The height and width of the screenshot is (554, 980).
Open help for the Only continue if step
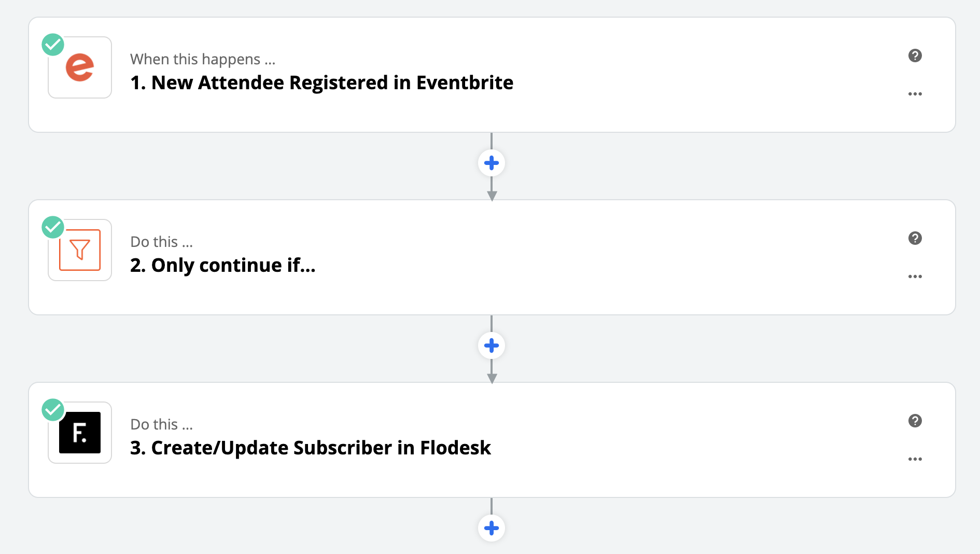tap(915, 238)
